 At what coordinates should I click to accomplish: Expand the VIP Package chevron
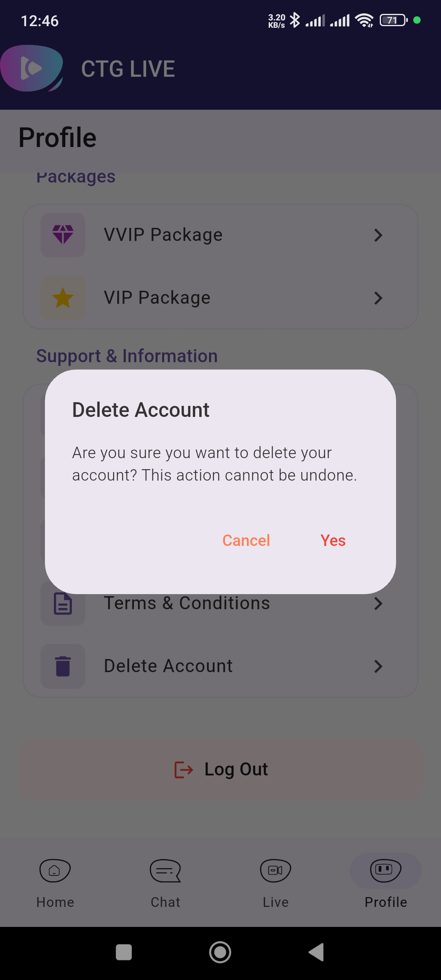coord(378,298)
